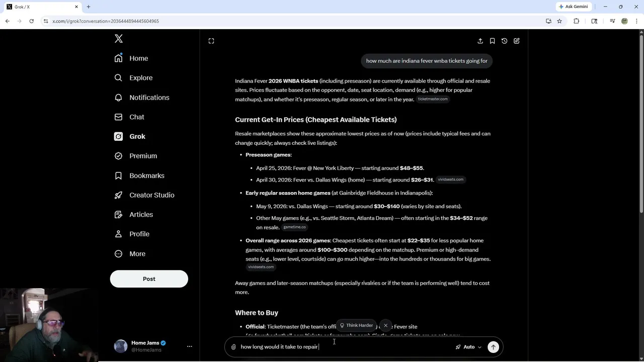Bookmark this Grok conversation icon
The image size is (644, 362).
tap(492, 41)
